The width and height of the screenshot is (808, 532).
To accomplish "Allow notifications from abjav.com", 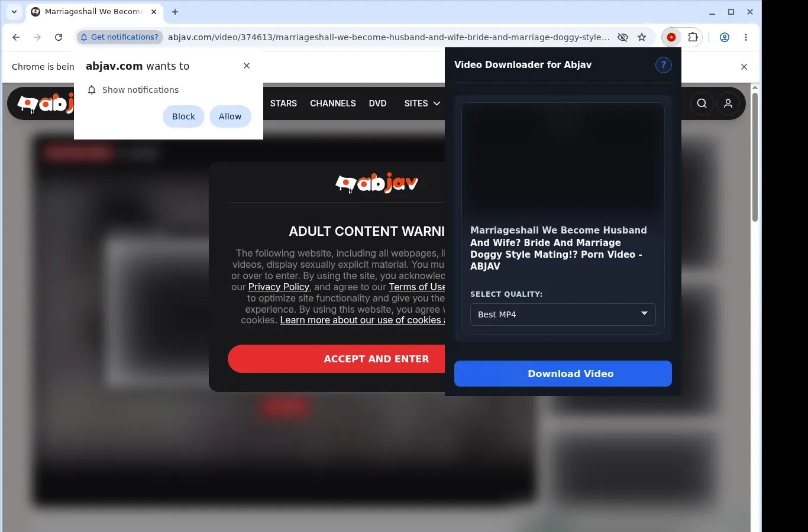I will coord(230,116).
